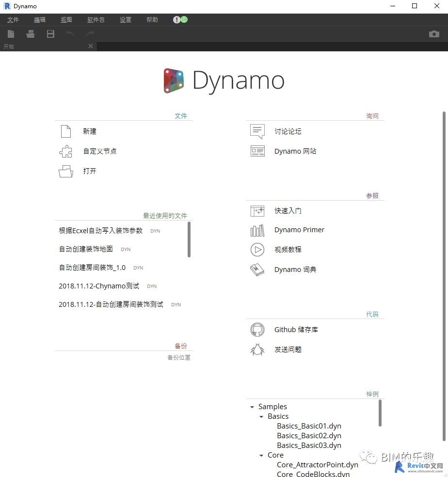The image size is (448, 477).
Task: Open the Dynamo Primer link
Action: tap(299, 230)
